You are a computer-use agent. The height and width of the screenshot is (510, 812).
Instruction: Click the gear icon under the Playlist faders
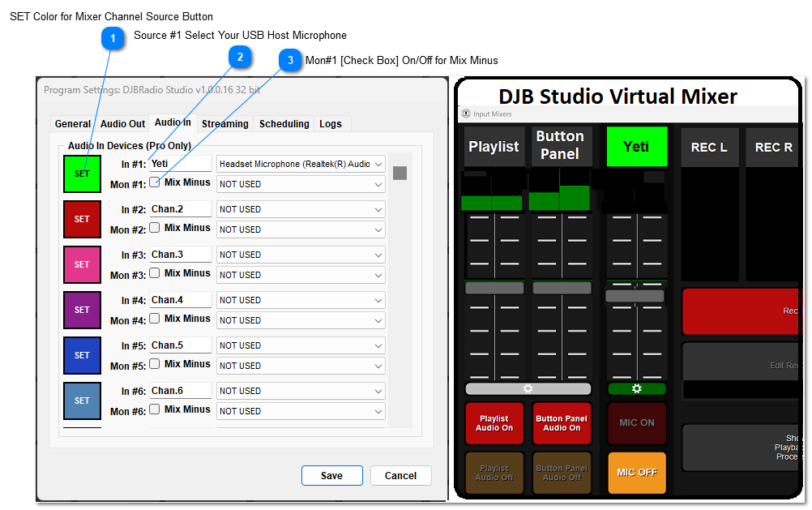[x=528, y=389]
